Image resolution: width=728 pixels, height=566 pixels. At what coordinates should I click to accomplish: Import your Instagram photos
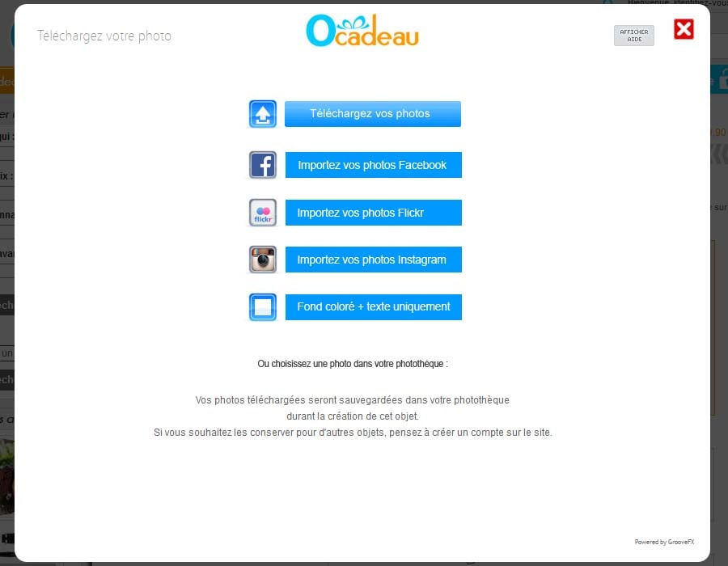pos(373,260)
